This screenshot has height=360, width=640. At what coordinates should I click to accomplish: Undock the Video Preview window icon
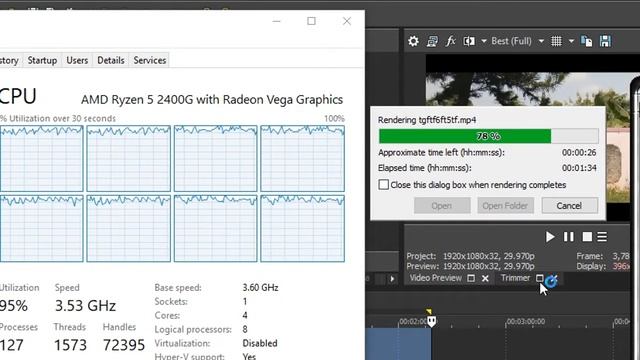(x=471, y=278)
